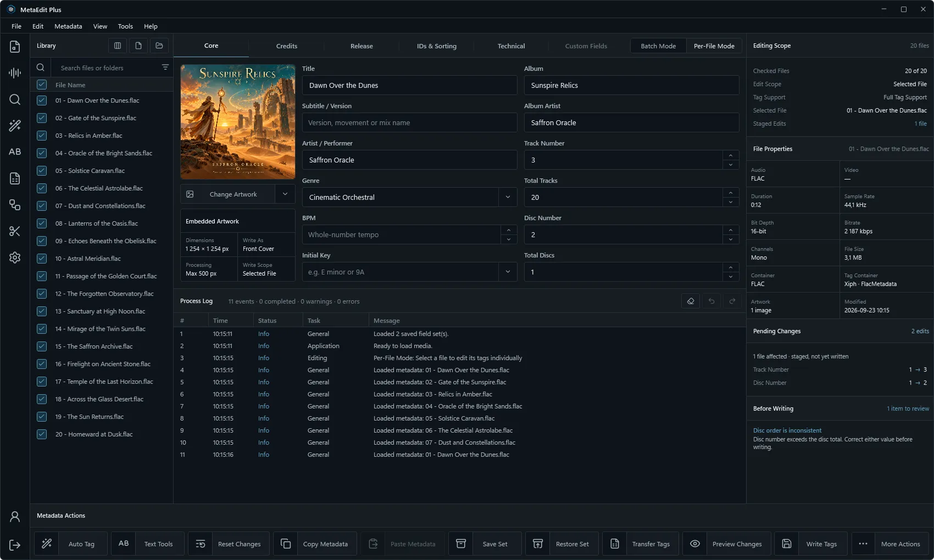Clear the process log with eraser icon
Screen dimensions: 934x560
(x=691, y=301)
